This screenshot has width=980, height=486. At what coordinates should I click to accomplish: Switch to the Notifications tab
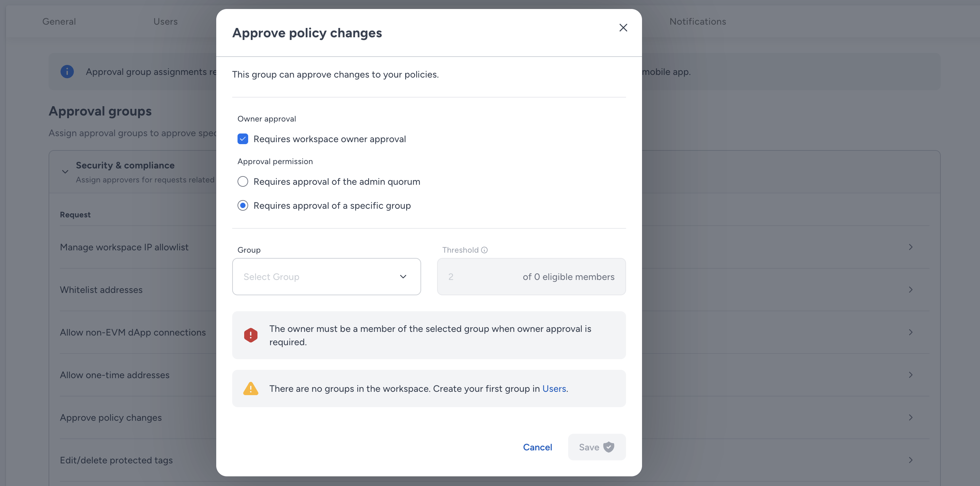(x=697, y=22)
